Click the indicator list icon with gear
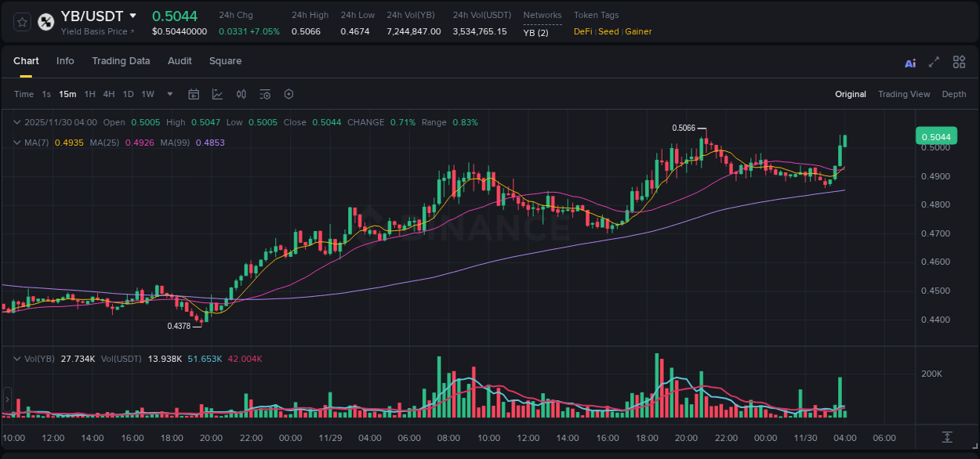Image resolution: width=980 pixels, height=459 pixels. 265,94
